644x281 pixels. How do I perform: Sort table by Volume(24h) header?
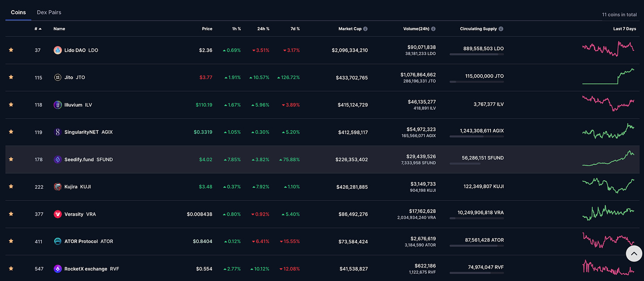pyautogui.click(x=416, y=29)
